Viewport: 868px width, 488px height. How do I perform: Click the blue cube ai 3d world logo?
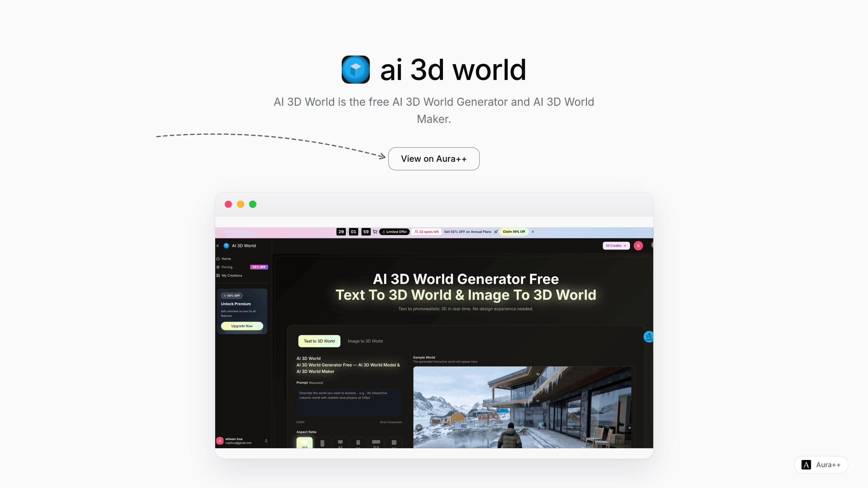(356, 70)
